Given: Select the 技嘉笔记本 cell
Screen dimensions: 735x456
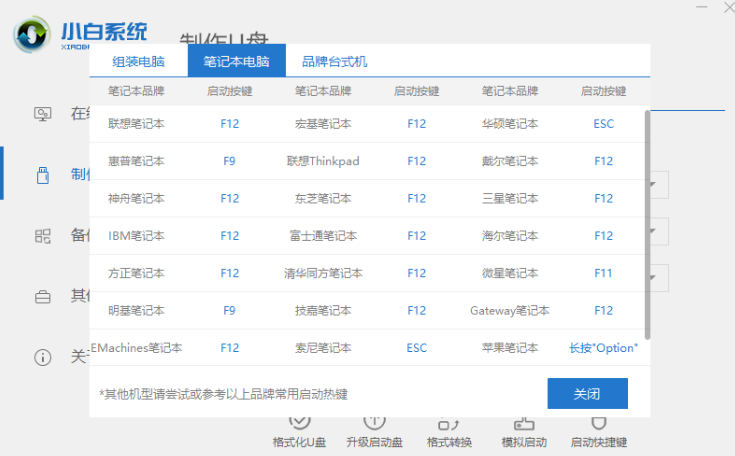Looking at the screenshot, I should [x=323, y=311].
